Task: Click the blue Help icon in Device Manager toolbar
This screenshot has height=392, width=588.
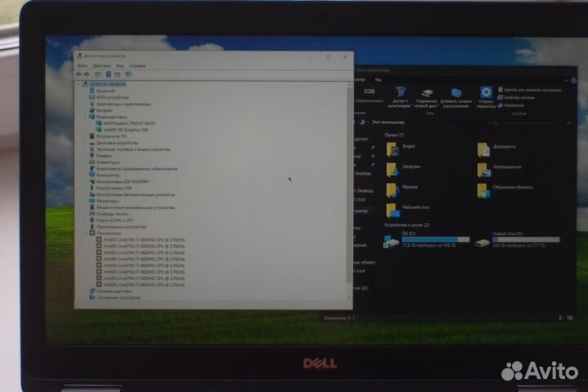Action: pyautogui.click(x=109, y=74)
